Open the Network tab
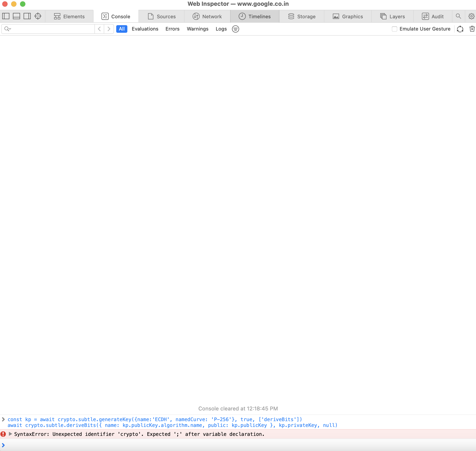Viewport: 476px width, 451px height. pos(207,16)
